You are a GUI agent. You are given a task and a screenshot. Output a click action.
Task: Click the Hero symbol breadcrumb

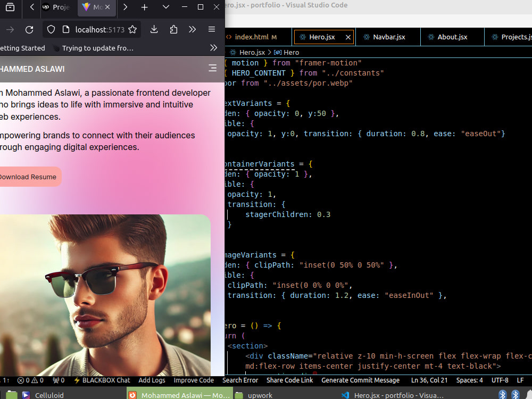tap(287, 53)
